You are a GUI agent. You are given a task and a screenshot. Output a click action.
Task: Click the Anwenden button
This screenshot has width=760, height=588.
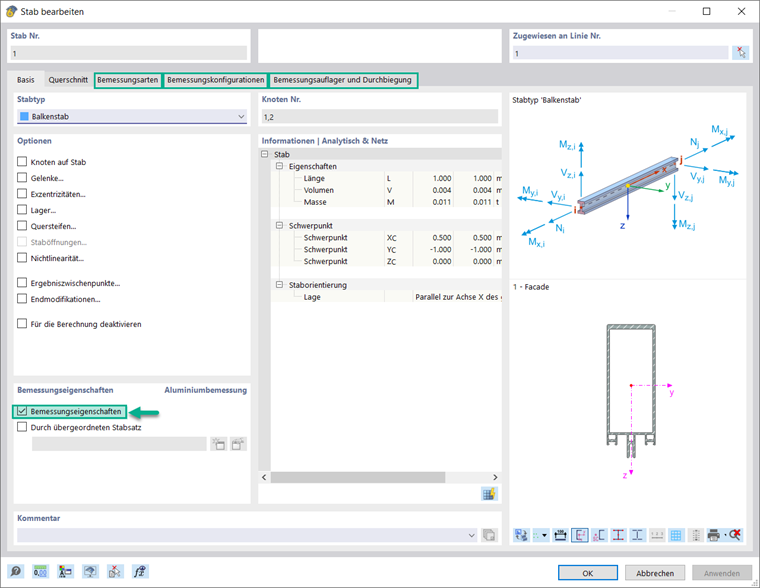point(722,573)
